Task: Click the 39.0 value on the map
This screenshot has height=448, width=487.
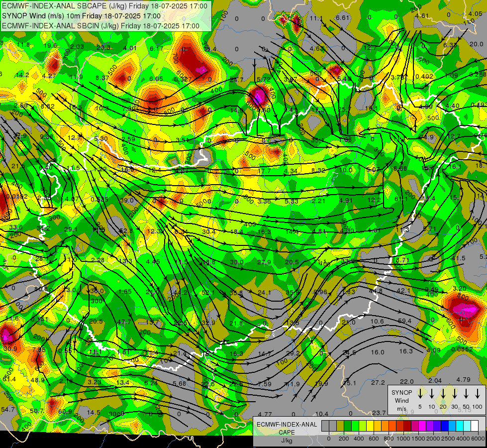Action: 127,201
